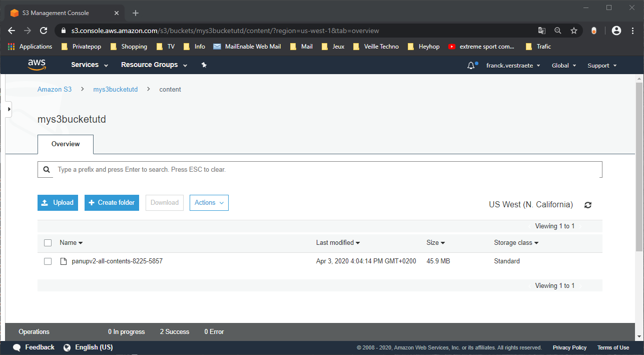Click the 0 Error status entry

[x=214, y=332]
